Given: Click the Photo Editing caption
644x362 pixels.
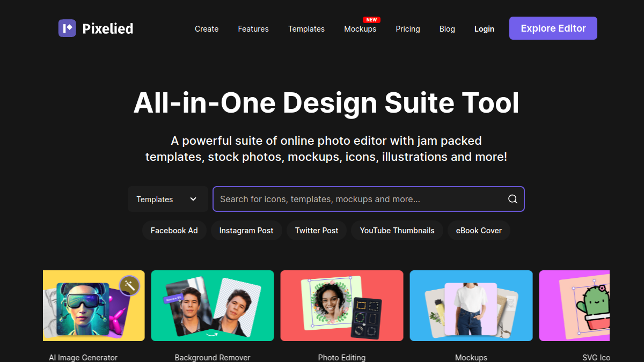Looking at the screenshot, I should click(x=342, y=358).
